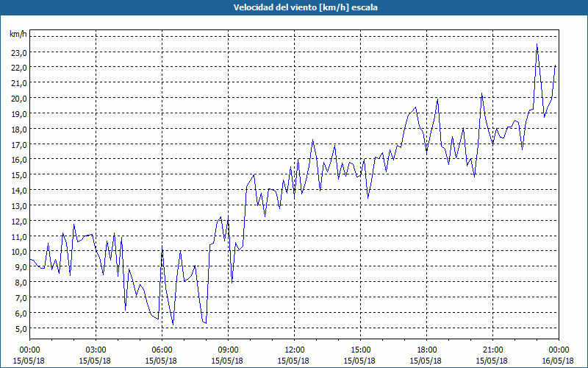The height and width of the screenshot is (368, 588).
Task: Click the 20 km/h peak just before 21:00
Action: click(x=481, y=93)
